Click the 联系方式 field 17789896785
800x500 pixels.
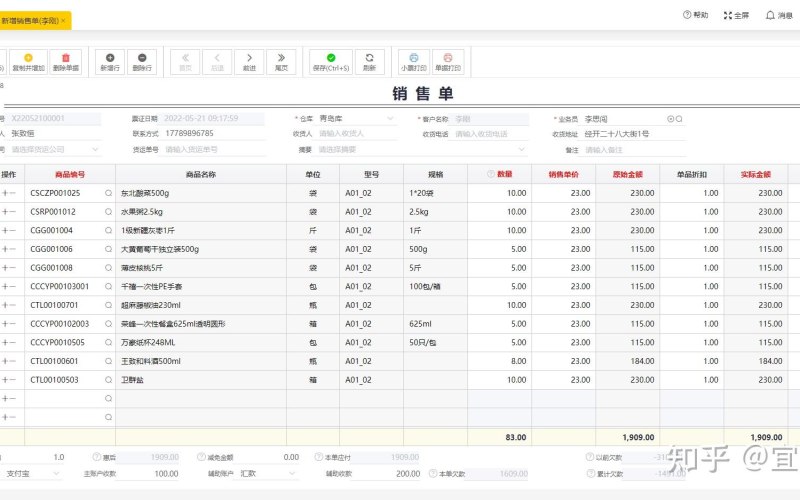click(214, 134)
